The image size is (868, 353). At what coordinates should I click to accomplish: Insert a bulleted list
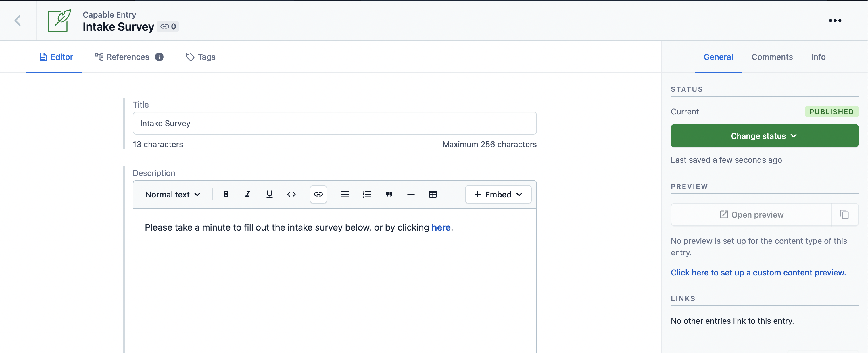pos(345,194)
